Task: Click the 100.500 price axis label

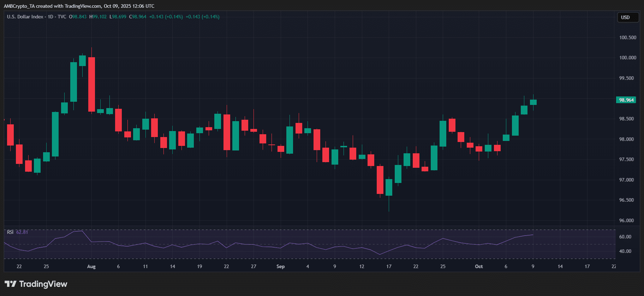Action: [627, 37]
